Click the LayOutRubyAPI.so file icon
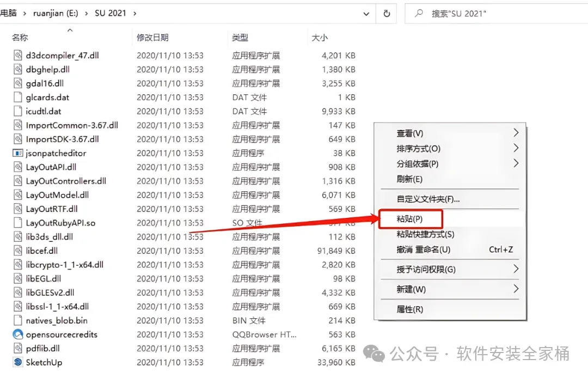Screen dimensions: 588x377 tap(17, 223)
